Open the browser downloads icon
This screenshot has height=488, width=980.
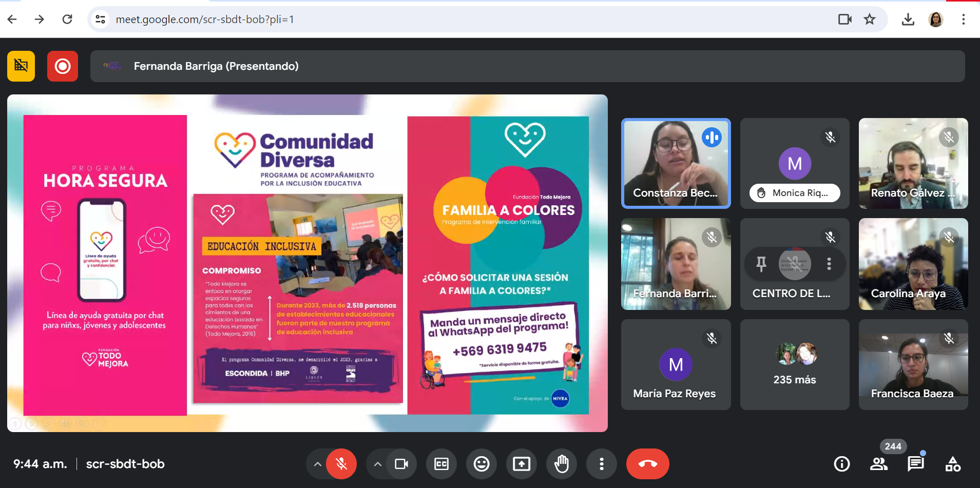(x=908, y=19)
